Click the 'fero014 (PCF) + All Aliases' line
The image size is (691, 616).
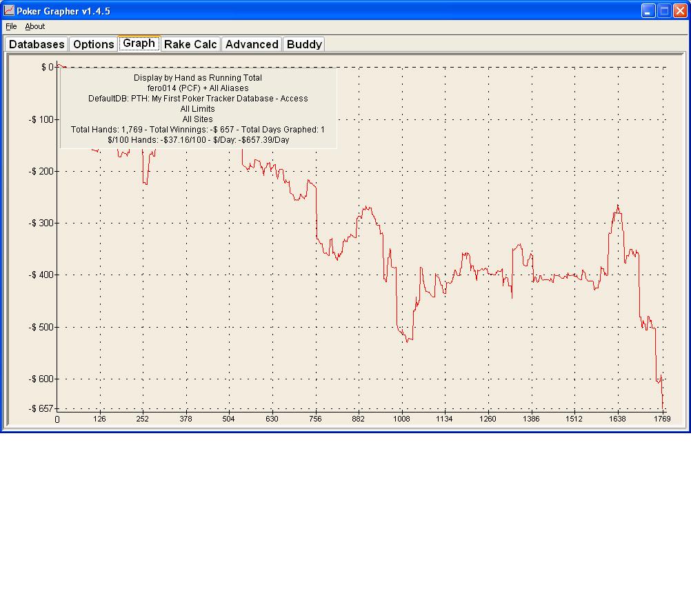pyautogui.click(x=198, y=88)
